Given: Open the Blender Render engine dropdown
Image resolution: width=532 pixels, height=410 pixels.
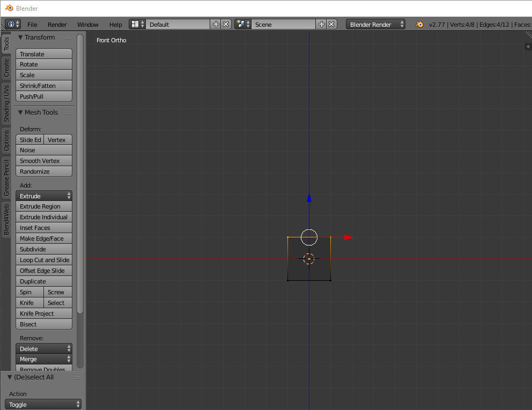Looking at the screenshot, I should pos(375,25).
